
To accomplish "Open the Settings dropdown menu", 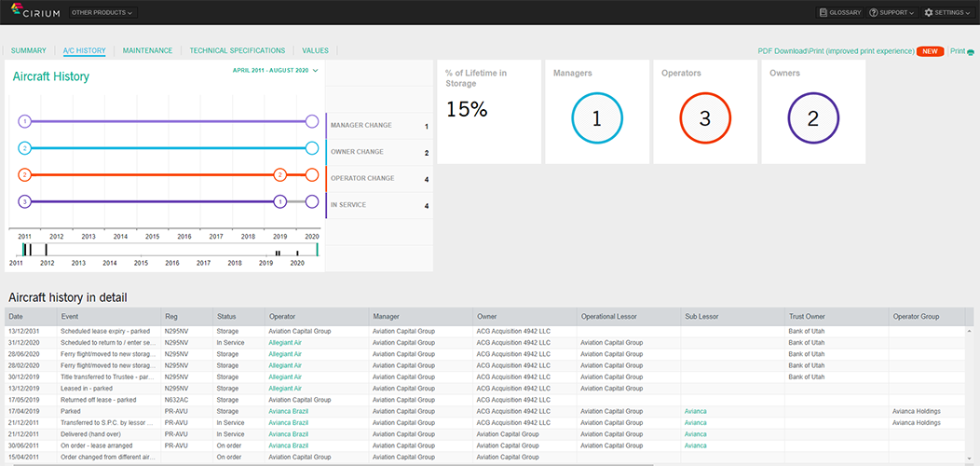I will (x=946, y=12).
